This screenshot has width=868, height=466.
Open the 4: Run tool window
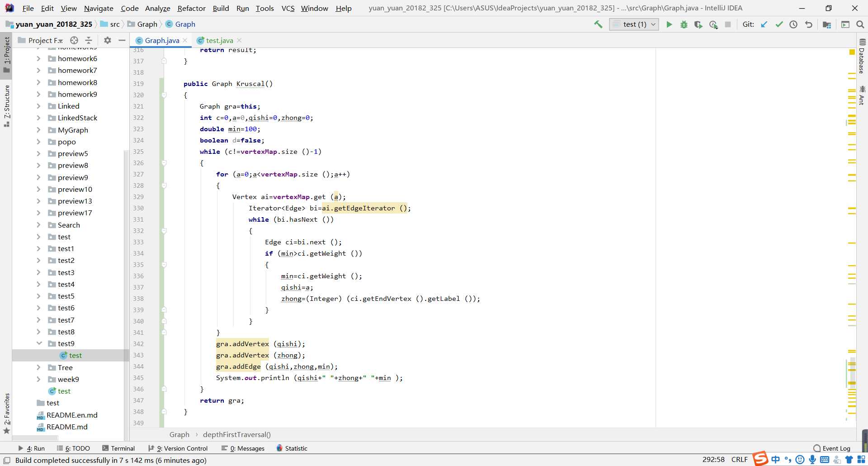pos(31,448)
